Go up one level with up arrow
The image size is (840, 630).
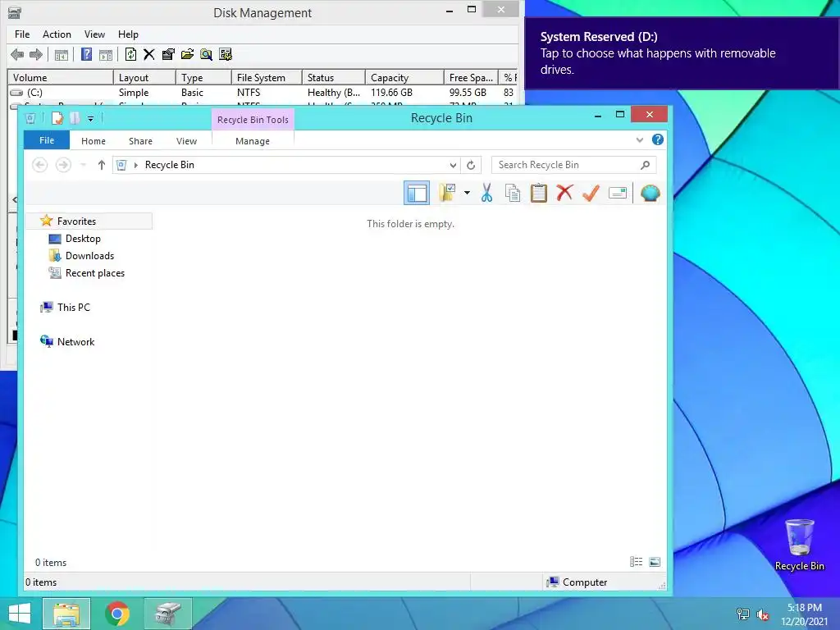tap(101, 165)
